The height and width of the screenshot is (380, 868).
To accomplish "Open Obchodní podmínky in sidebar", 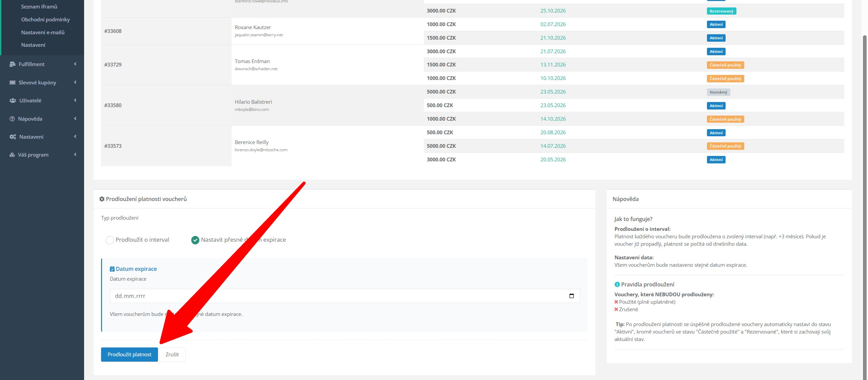I will [45, 20].
